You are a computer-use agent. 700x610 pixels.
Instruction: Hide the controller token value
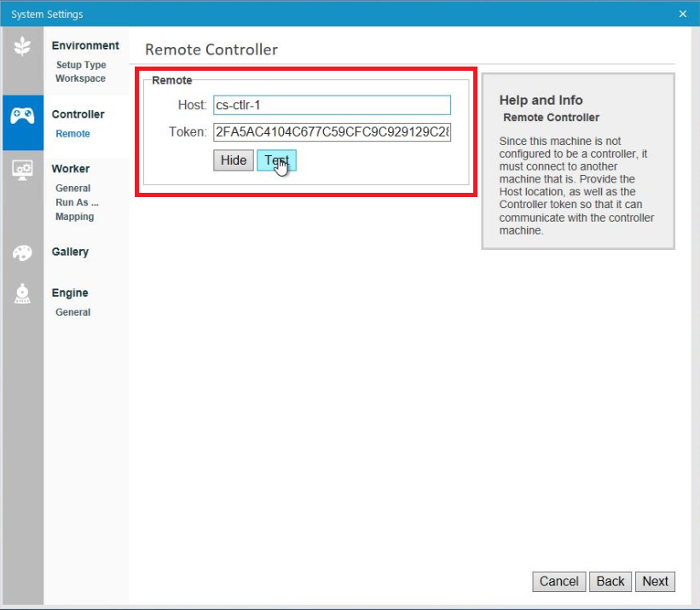click(233, 160)
